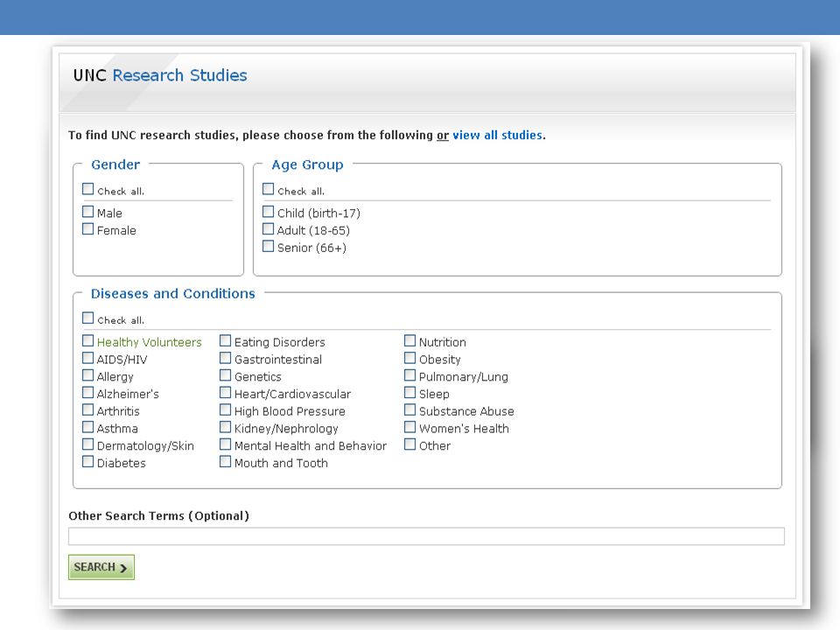Viewport: 840px width, 630px height.
Task: Enable Check all under Gender
Action: 87,189
